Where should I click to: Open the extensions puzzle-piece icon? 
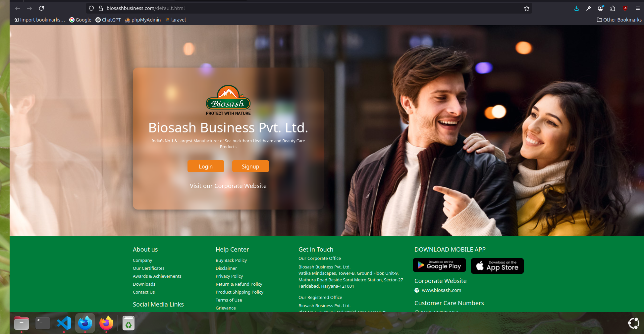613,8
